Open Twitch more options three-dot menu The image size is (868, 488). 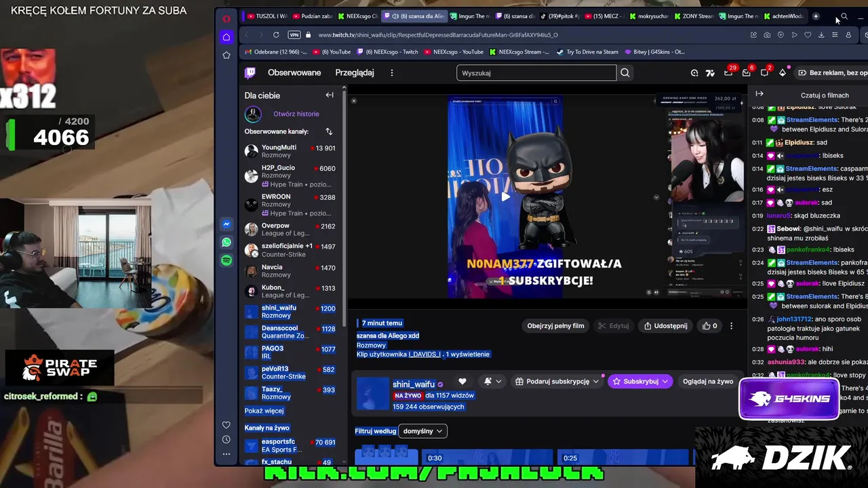pos(391,73)
